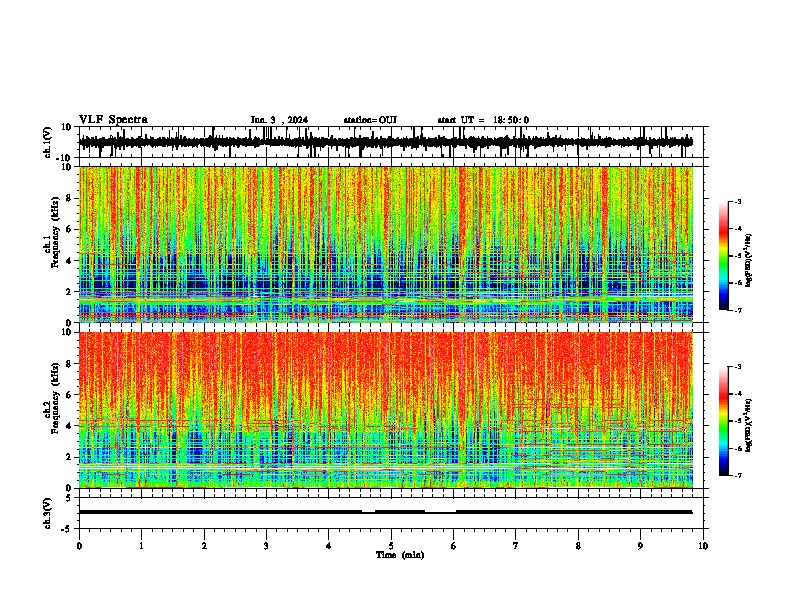
Task: Click the time axis tick label "7"
Action: coord(516,546)
